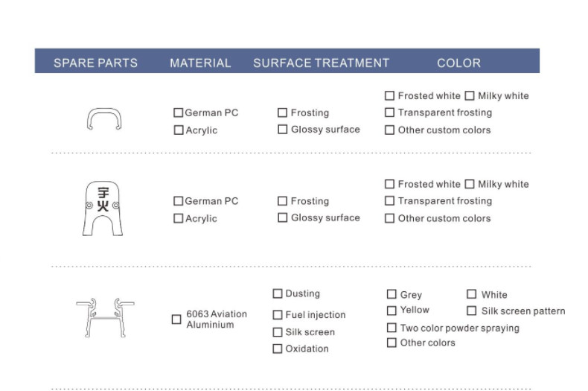This screenshot has width=588, height=391.
Task: Tick Glossy surface for the arched cover
Action: pos(282,217)
